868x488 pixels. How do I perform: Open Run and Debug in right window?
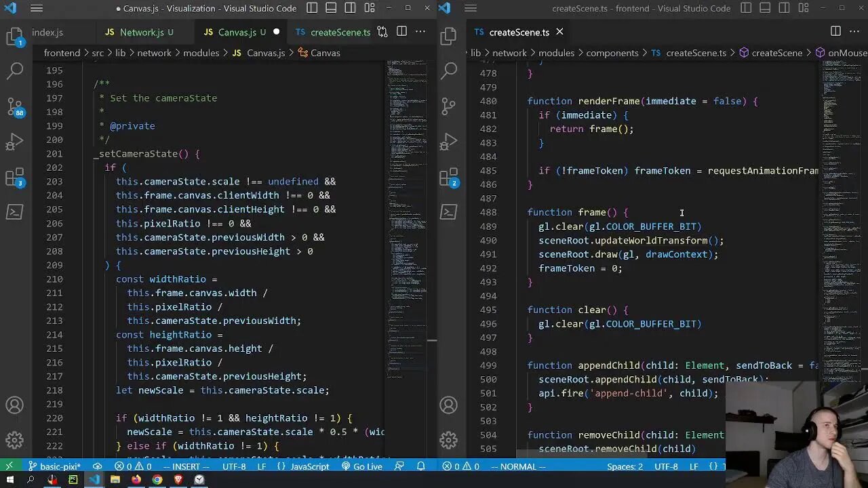click(x=448, y=143)
